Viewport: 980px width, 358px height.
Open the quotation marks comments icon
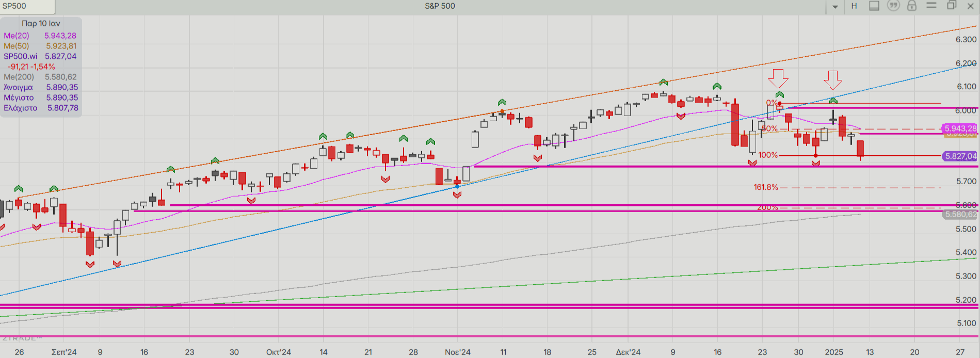coord(893,6)
